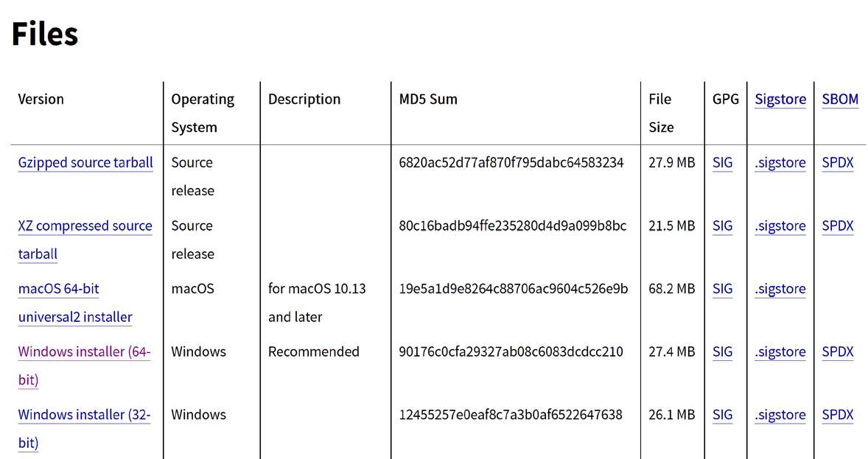The width and height of the screenshot is (868, 459).
Task: Open SPDX for Windows 64-bit installer
Action: [x=838, y=352]
